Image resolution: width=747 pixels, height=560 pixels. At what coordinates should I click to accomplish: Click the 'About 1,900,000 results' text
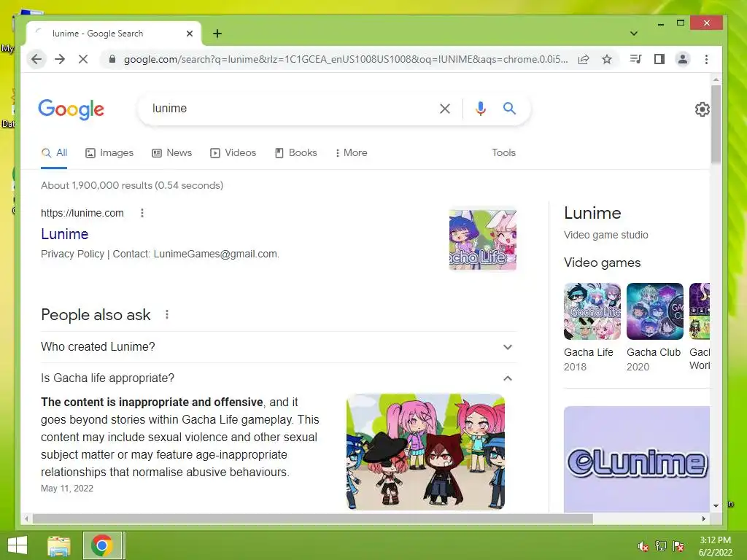[x=132, y=185]
